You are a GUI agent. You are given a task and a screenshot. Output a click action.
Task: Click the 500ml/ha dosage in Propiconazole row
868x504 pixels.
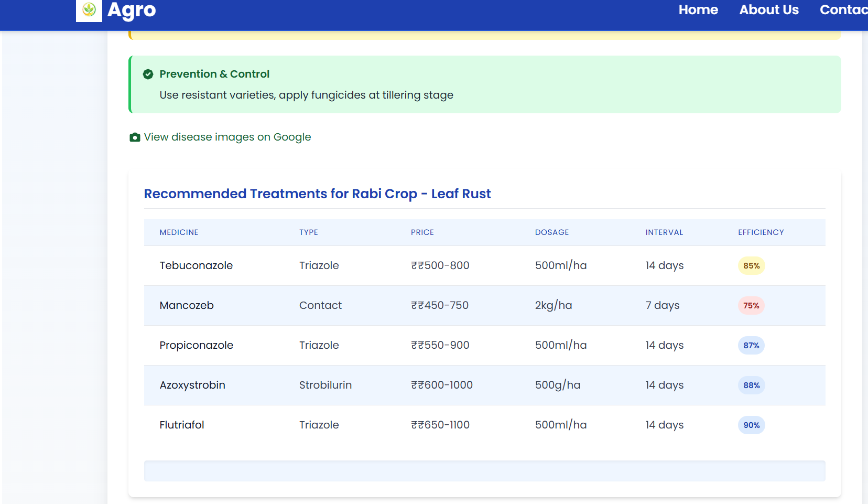561,346
